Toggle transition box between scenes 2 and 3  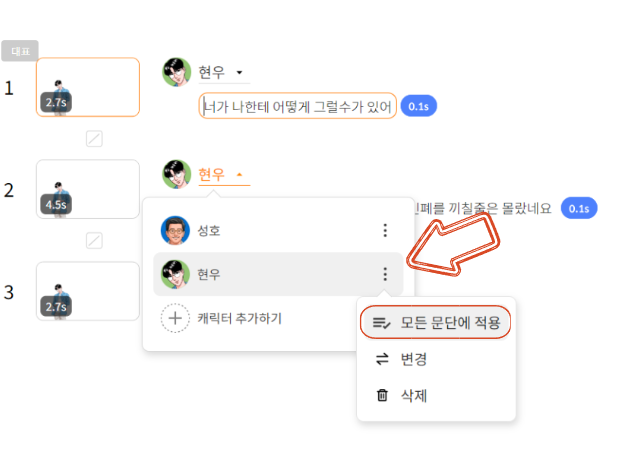click(94, 241)
